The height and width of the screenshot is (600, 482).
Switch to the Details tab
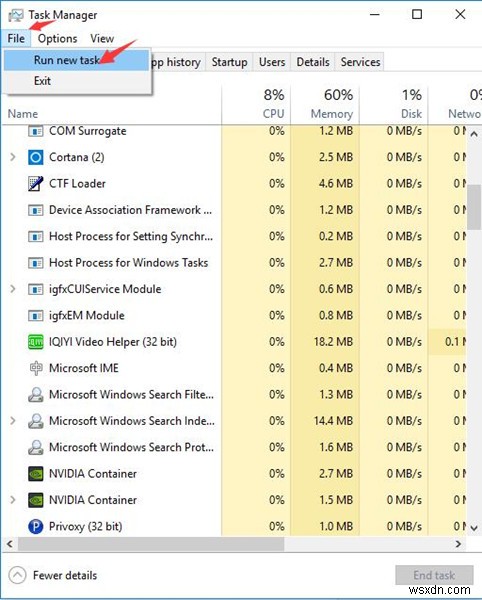313,62
